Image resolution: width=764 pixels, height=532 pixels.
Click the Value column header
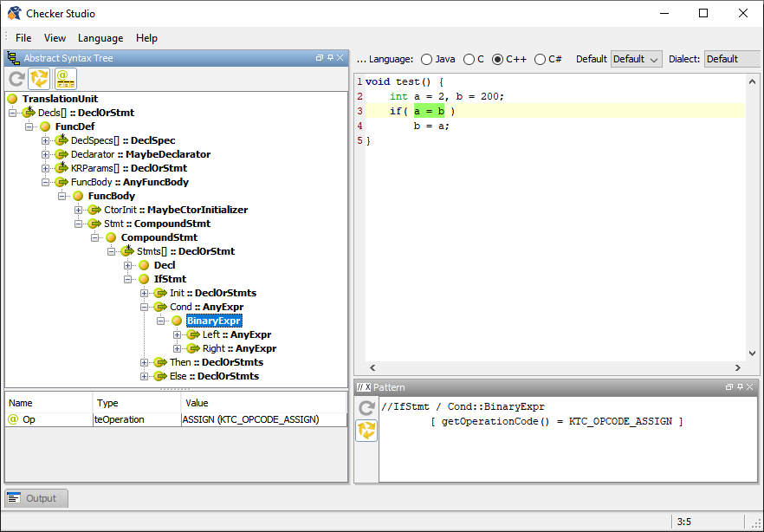pos(263,403)
